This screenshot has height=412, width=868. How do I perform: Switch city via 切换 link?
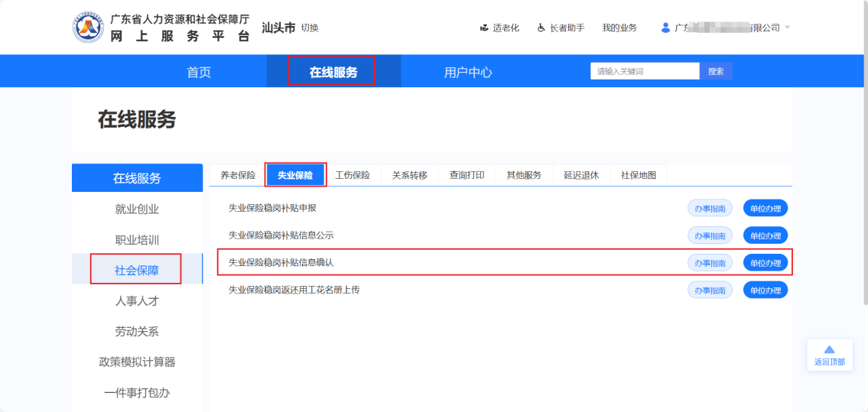point(310,28)
